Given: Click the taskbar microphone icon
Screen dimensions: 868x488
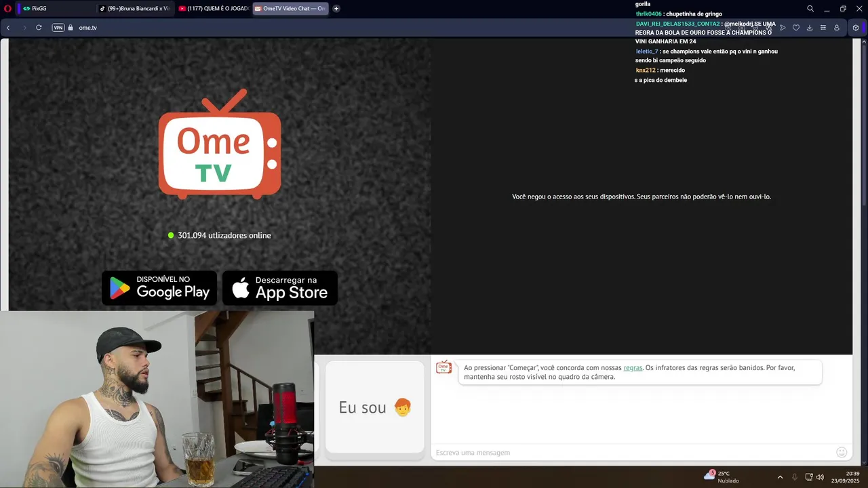Looking at the screenshot, I should (x=795, y=477).
